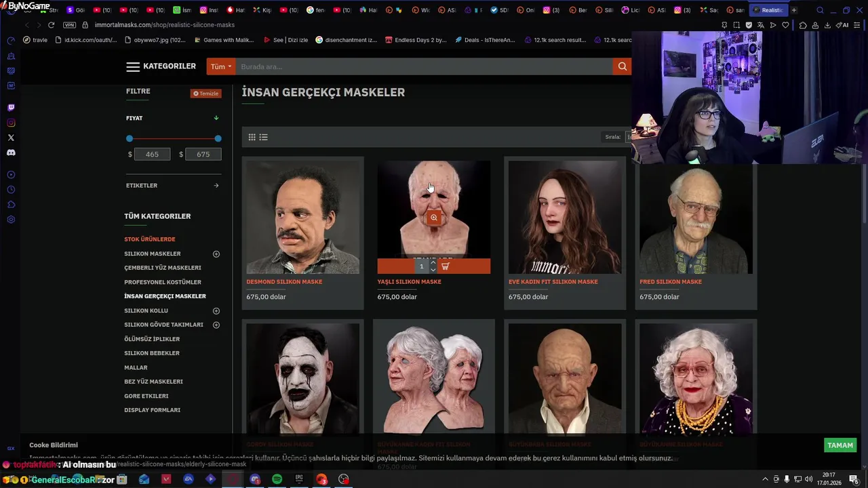Open Yaşlı Silikon Maske title link

coord(409,282)
